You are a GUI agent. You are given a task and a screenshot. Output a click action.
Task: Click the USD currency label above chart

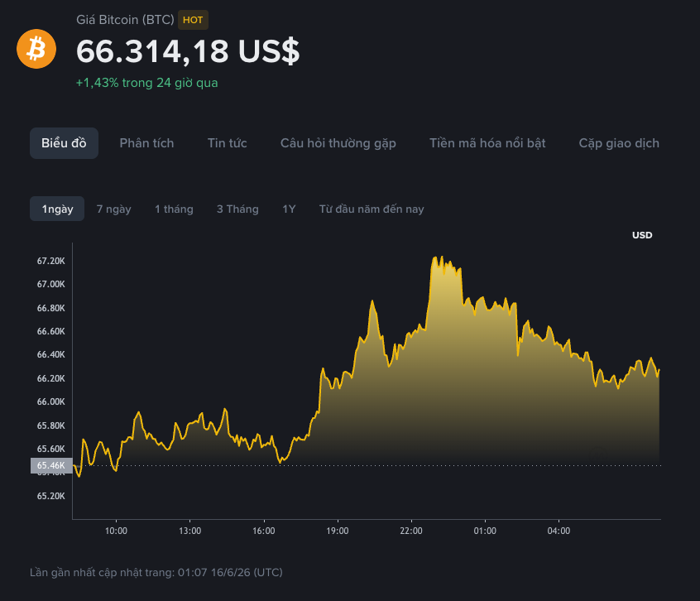(x=642, y=235)
